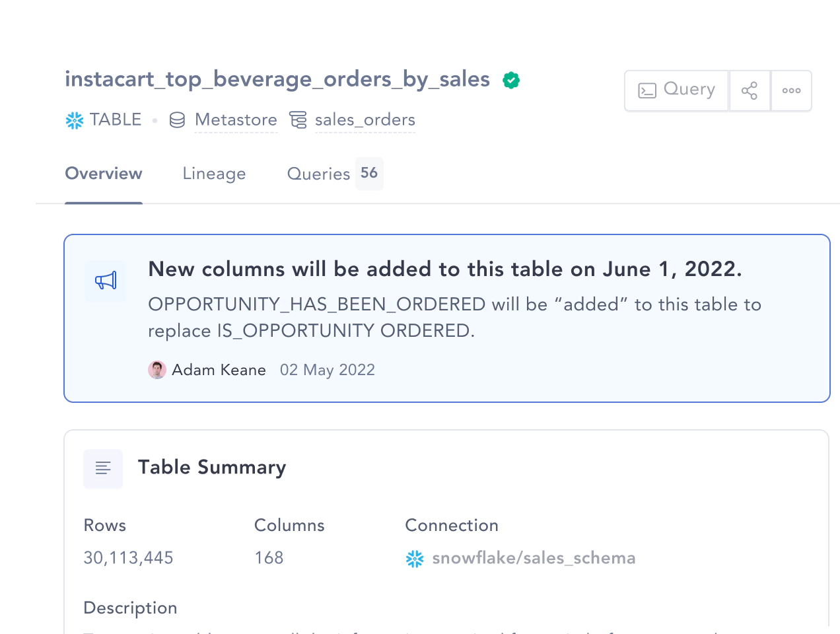Screen dimensions: 840x634
Task: Open the three-dot more options menu
Action: pos(791,90)
